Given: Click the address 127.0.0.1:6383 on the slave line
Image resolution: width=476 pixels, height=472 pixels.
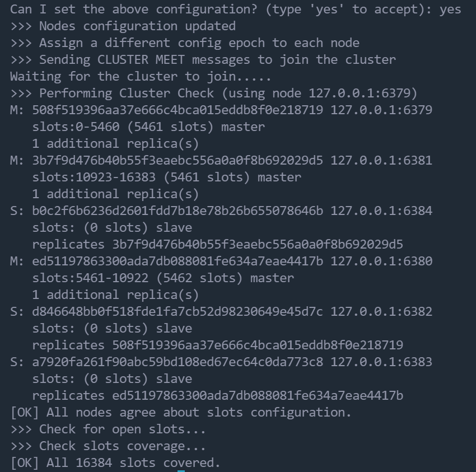Looking at the screenshot, I should (x=381, y=362).
